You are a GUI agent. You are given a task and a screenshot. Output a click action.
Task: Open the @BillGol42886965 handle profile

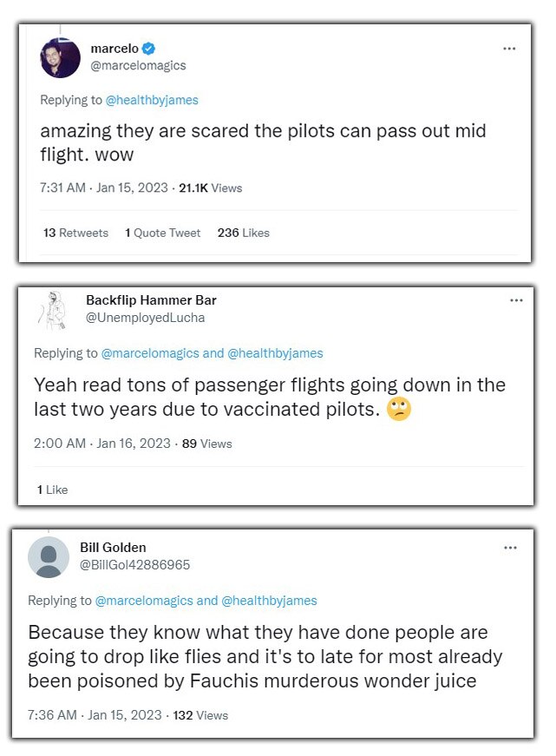134,565
